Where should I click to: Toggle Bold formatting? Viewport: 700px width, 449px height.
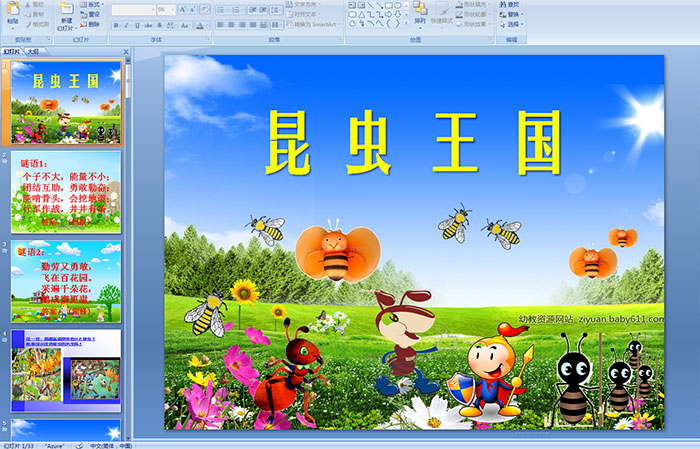(116, 25)
